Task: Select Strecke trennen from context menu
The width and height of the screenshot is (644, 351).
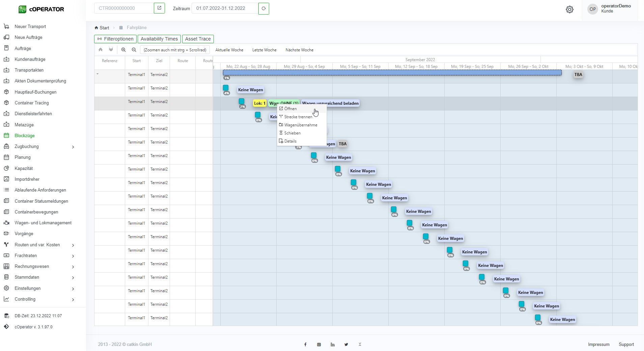Action: (x=298, y=117)
